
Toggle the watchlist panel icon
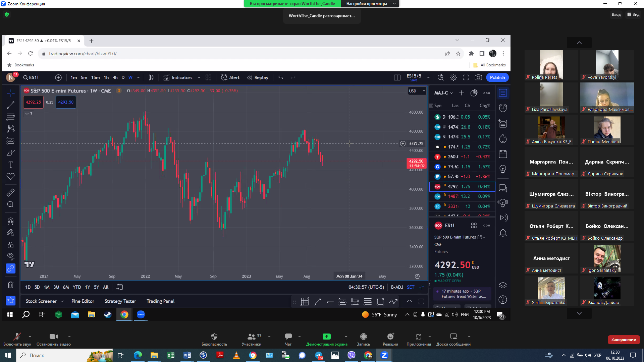tap(503, 93)
